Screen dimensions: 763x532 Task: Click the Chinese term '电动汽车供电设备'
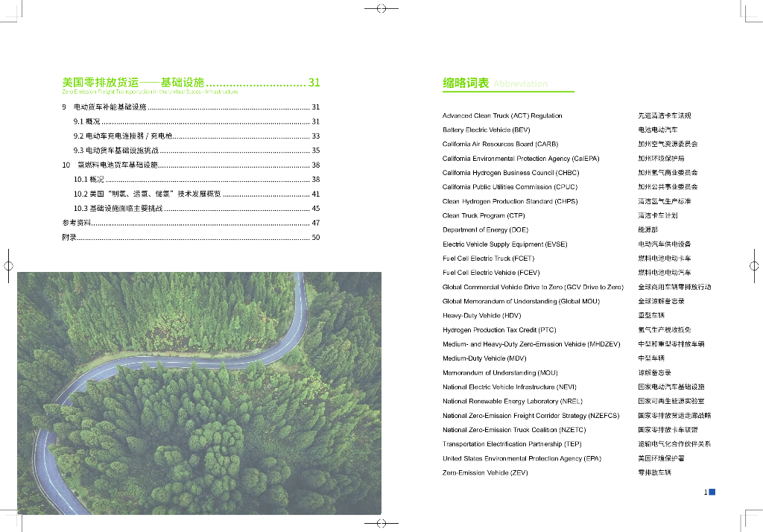click(x=665, y=244)
